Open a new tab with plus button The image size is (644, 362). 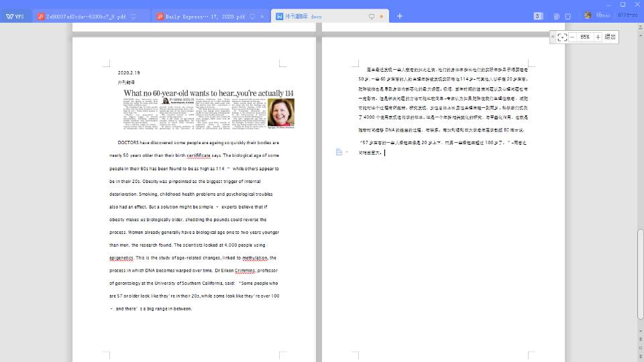400,16
